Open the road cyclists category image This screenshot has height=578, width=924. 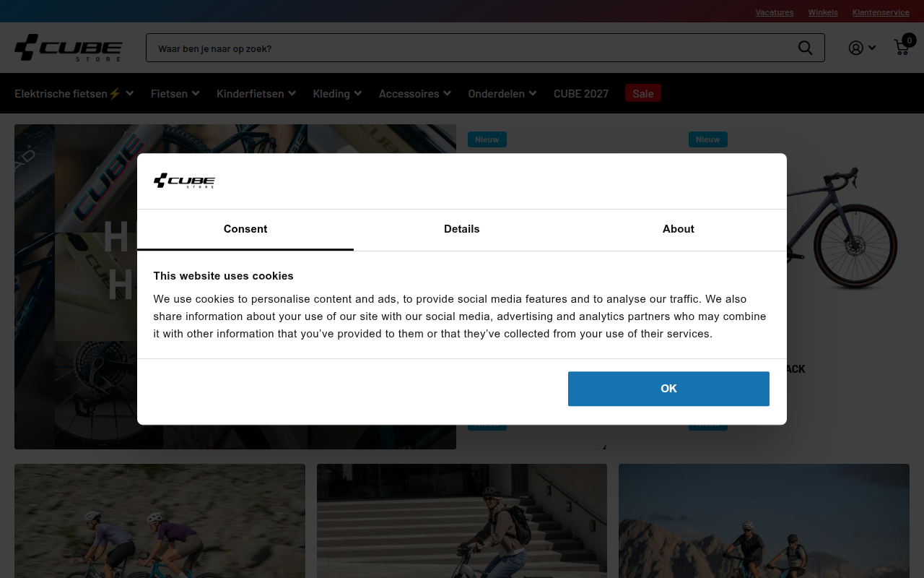(x=160, y=521)
